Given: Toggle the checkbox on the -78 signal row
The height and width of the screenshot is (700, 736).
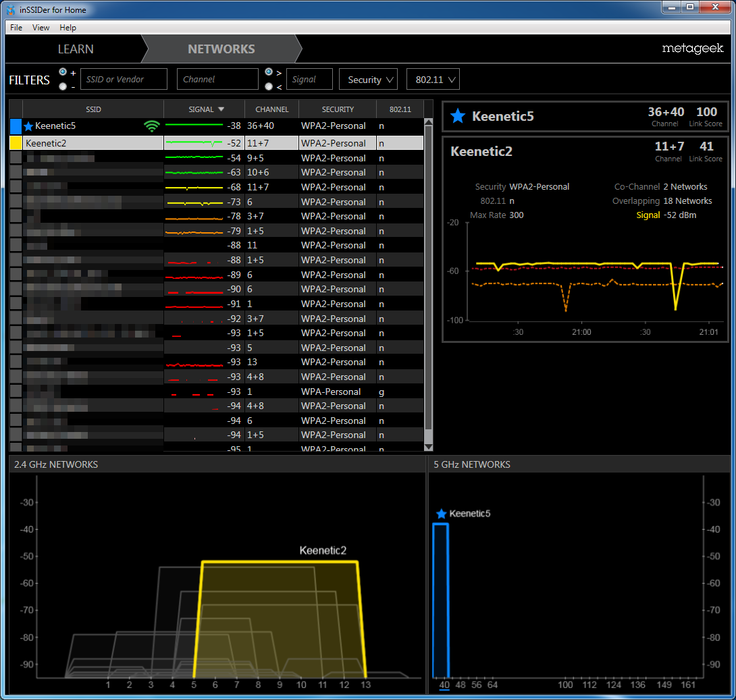Looking at the screenshot, I should tap(16, 216).
